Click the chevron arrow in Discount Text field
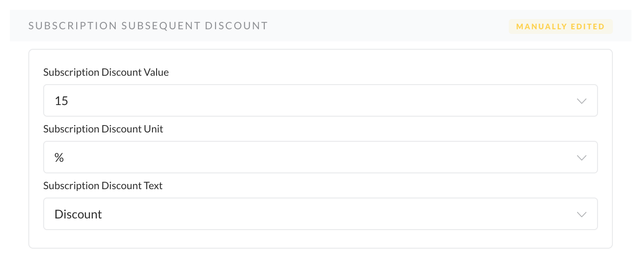The image size is (644, 264). pyautogui.click(x=581, y=214)
